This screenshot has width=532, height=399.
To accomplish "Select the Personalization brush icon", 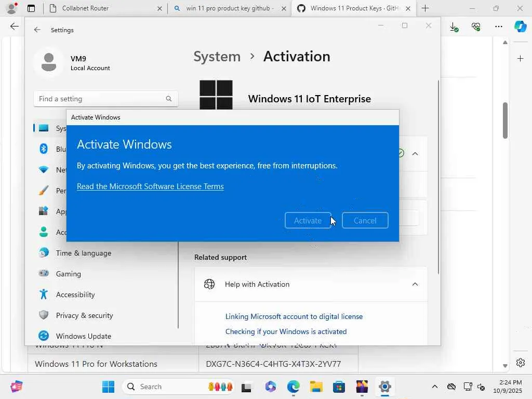I will click(x=44, y=190).
